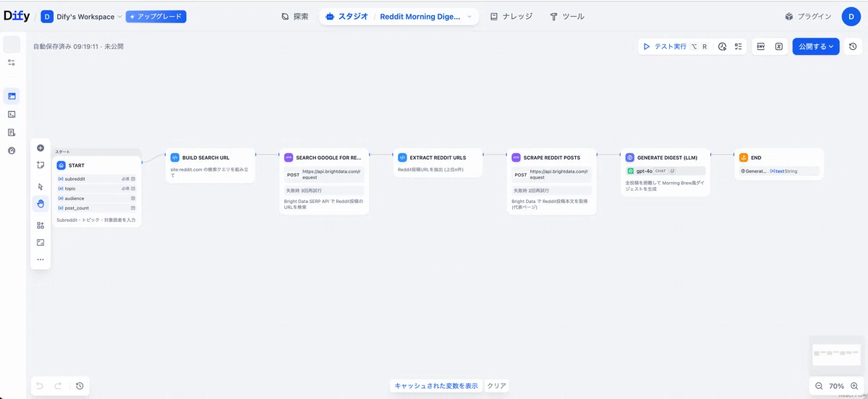Click キャッシュされた変数を表示 button
Image resolution: width=868 pixels, height=399 pixels.
click(436, 386)
